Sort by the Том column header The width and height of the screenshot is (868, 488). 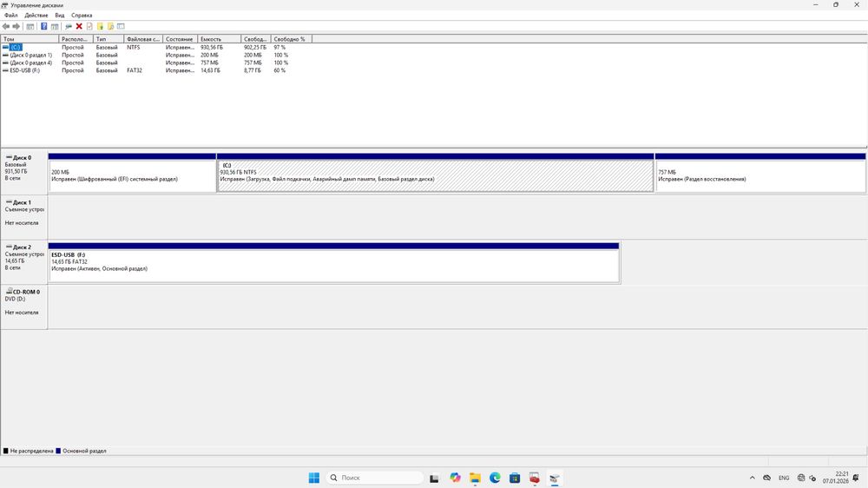[x=30, y=39]
